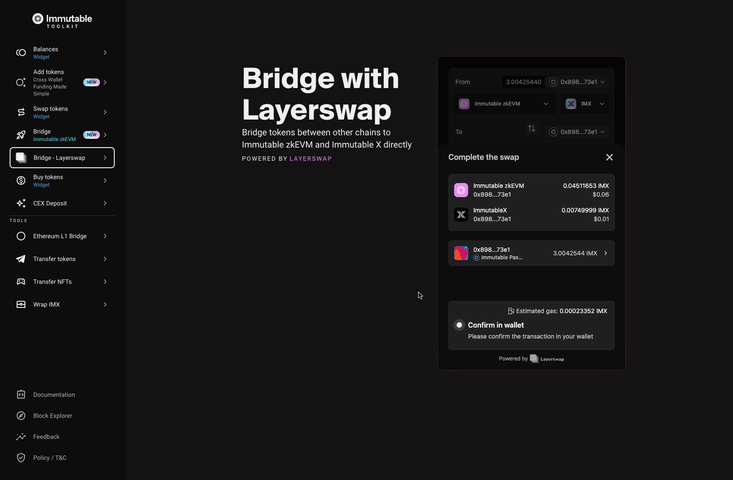Expand the Swap tokens chevron
The width and height of the screenshot is (733, 480).
[105, 112]
